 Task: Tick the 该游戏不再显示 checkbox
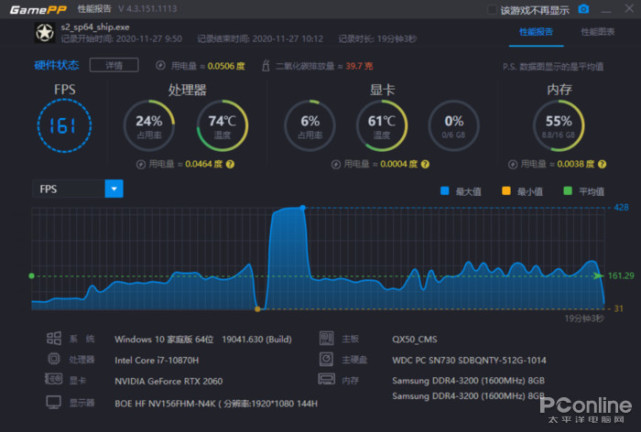pyautogui.click(x=492, y=10)
